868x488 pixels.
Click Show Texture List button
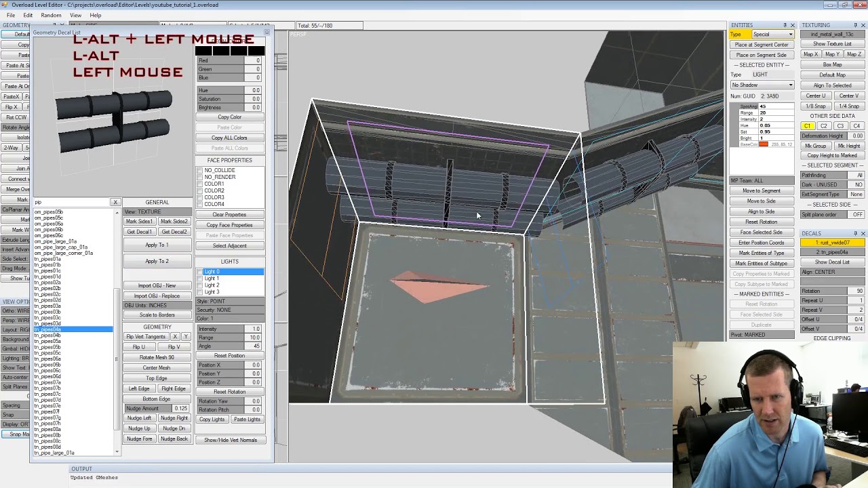pyautogui.click(x=832, y=44)
